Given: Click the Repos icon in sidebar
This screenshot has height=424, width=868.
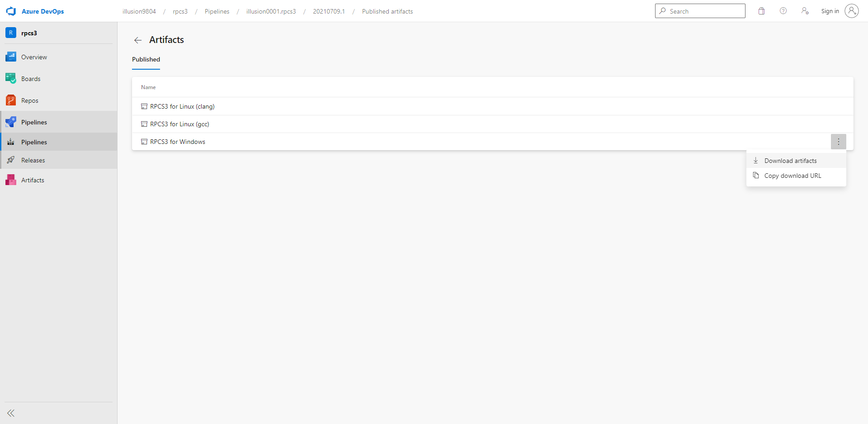Looking at the screenshot, I should tap(11, 100).
